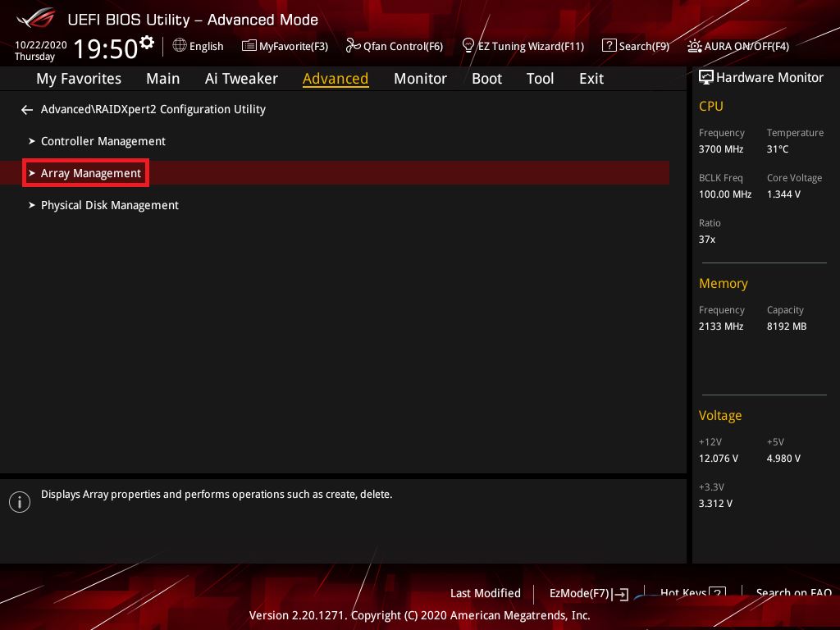This screenshot has height=630, width=840.
Task: Click memory frequency 2133 MHz
Action: (721, 326)
